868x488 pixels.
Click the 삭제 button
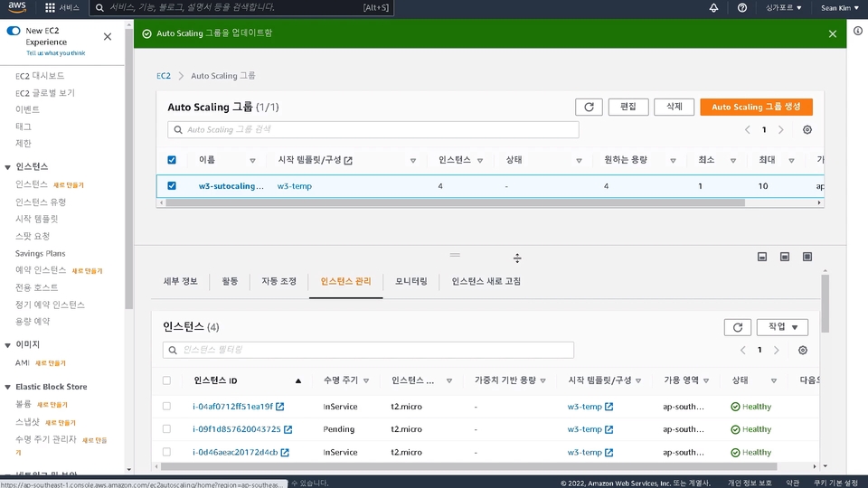coord(674,107)
